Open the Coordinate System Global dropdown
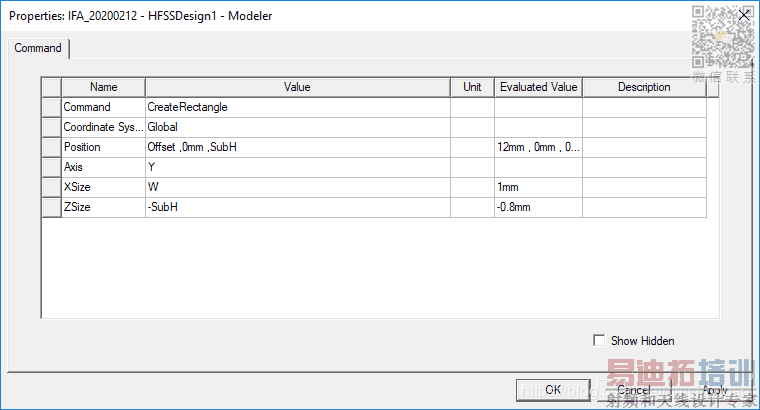The height and width of the screenshot is (410, 760). 297,127
